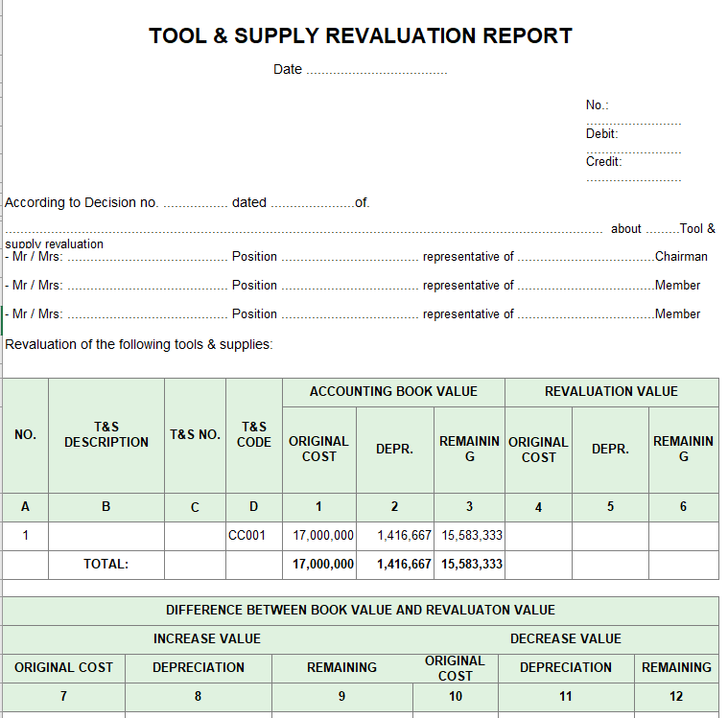Click the 'Chairman' text
This screenshot has height=718, width=728.
[681, 256]
